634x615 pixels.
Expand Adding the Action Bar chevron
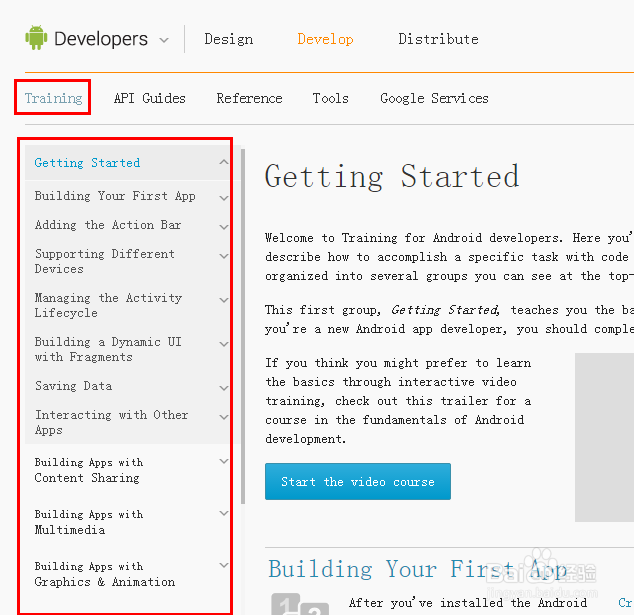(224, 227)
